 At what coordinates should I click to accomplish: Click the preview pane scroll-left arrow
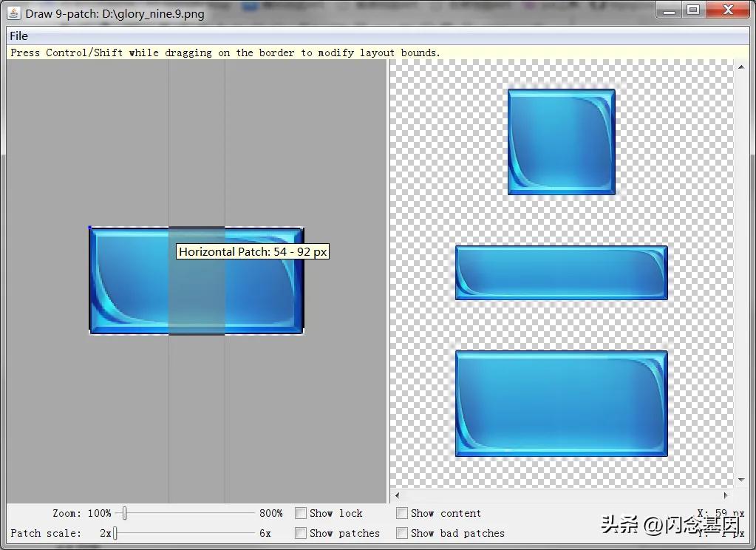point(398,496)
